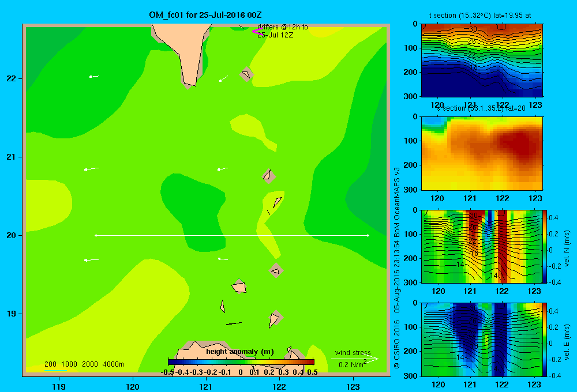This screenshot has height=392, width=577.
Task: Click the '-0.5' height anomaly scale value
Action: 167,372
